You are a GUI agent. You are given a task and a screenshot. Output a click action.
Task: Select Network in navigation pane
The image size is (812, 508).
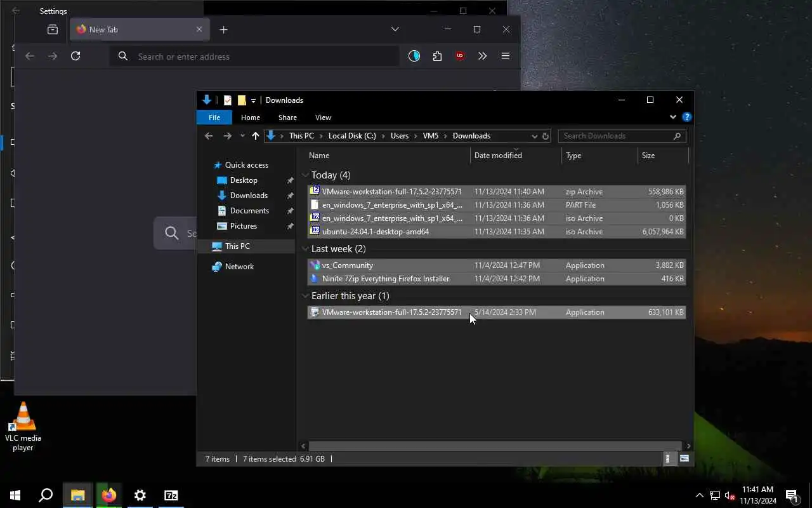pos(239,267)
